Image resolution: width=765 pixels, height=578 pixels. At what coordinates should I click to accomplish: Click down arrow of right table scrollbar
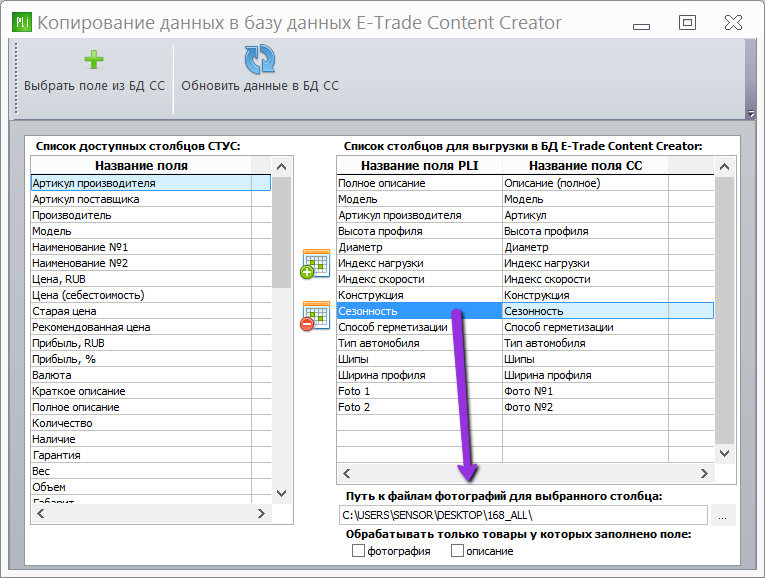click(x=725, y=453)
